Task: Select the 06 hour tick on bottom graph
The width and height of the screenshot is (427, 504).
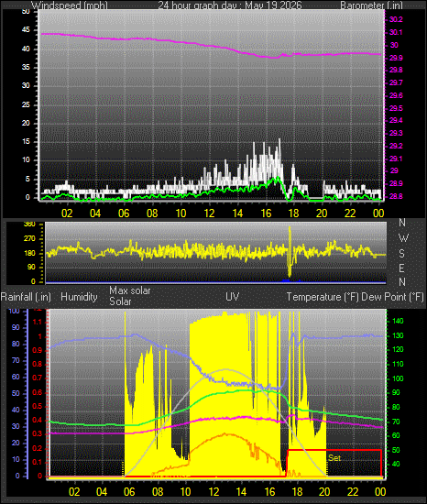Action: coord(129,492)
